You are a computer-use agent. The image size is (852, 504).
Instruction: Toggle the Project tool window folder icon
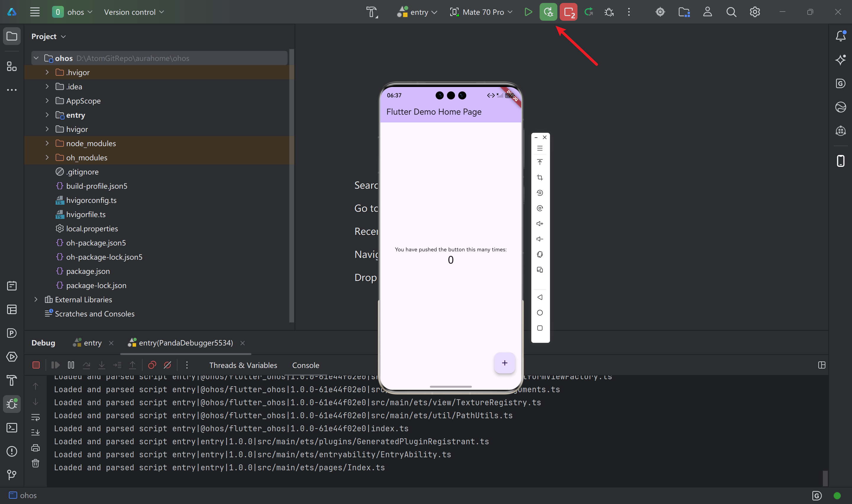(x=12, y=36)
